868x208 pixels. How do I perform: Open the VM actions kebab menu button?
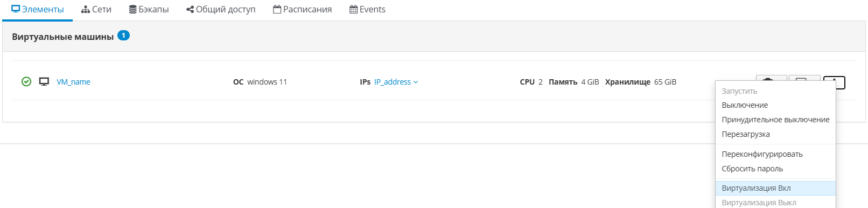834,82
